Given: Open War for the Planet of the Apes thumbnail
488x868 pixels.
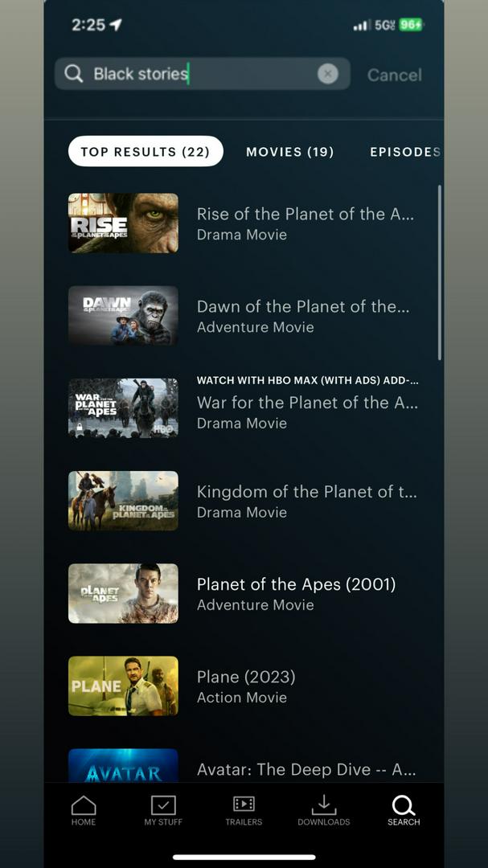Looking at the screenshot, I should [x=123, y=408].
